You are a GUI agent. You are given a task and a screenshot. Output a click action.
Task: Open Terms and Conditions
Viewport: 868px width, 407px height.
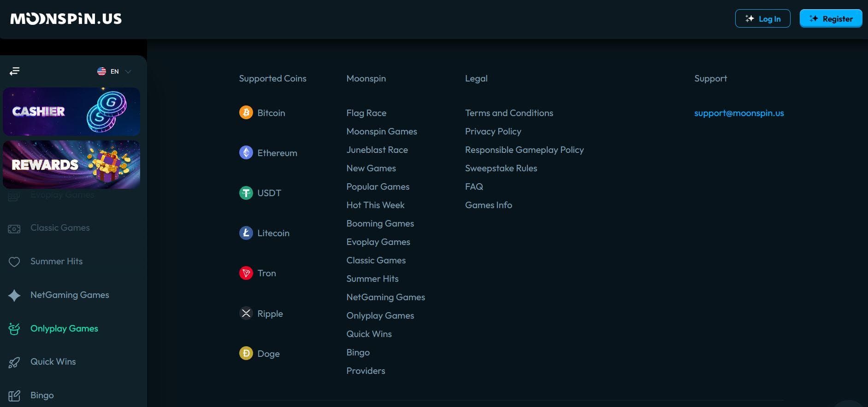509,113
